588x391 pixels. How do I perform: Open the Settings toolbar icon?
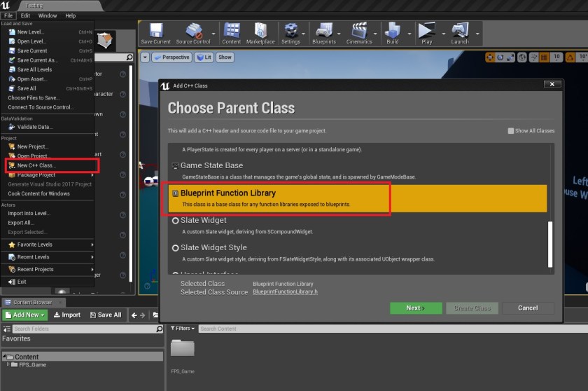(290, 33)
